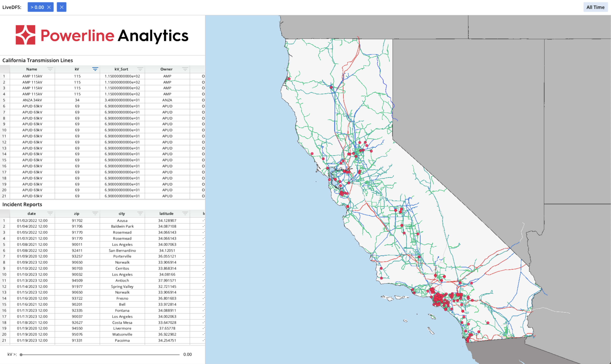Remove the > 0.00 filter chip
Image resolution: width=611 pixels, height=364 pixels.
tap(49, 7)
